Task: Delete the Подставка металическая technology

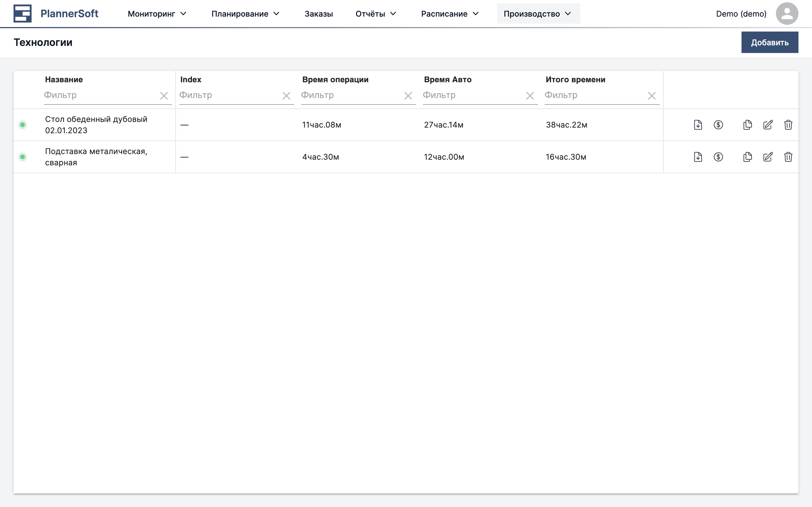Action: coord(788,157)
